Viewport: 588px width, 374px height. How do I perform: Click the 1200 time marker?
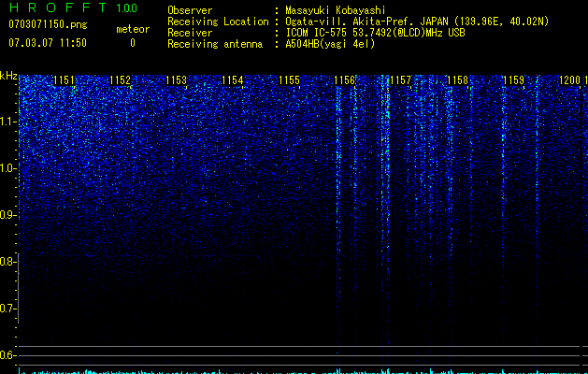click(569, 80)
